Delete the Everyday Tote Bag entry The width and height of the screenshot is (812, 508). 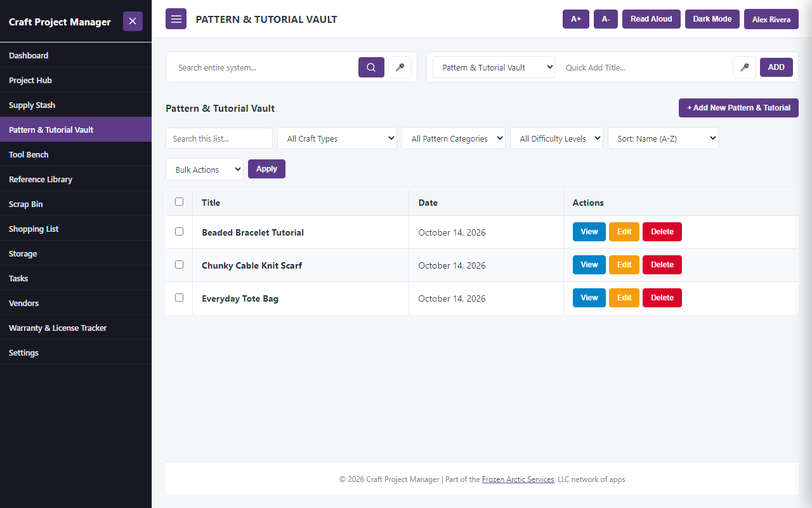click(662, 298)
